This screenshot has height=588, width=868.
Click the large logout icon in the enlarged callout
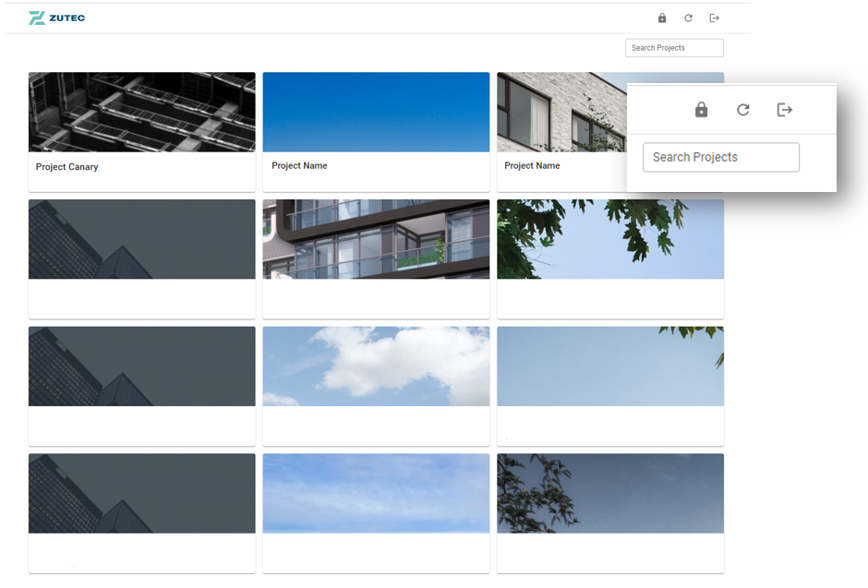[784, 110]
